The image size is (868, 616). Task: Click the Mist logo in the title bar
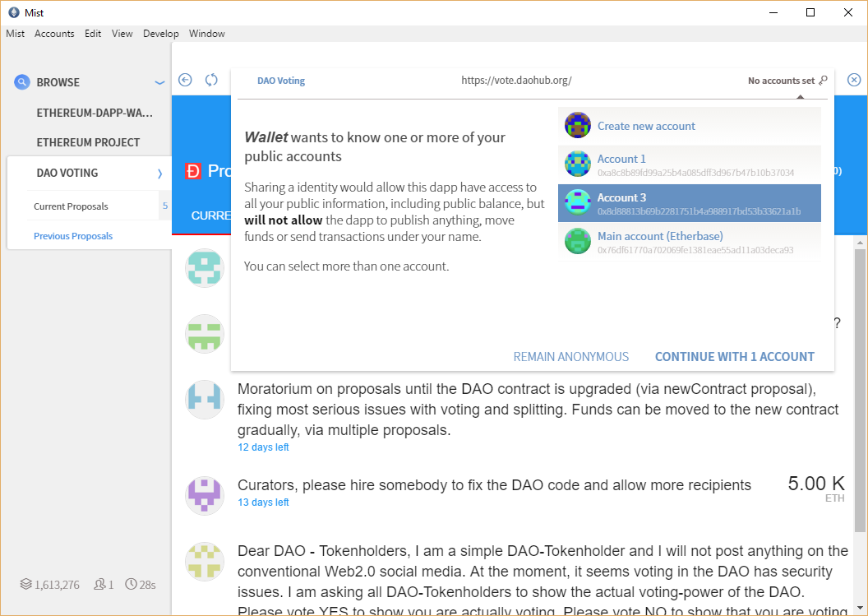14,12
